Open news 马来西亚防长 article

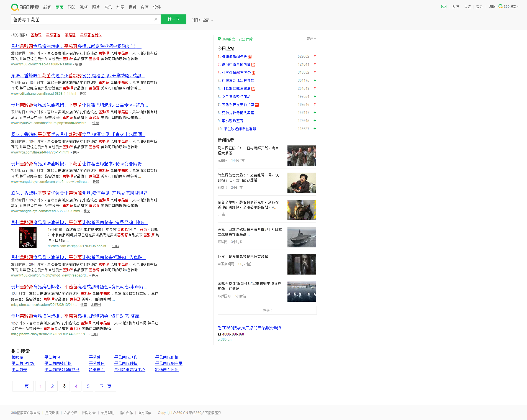point(248,150)
